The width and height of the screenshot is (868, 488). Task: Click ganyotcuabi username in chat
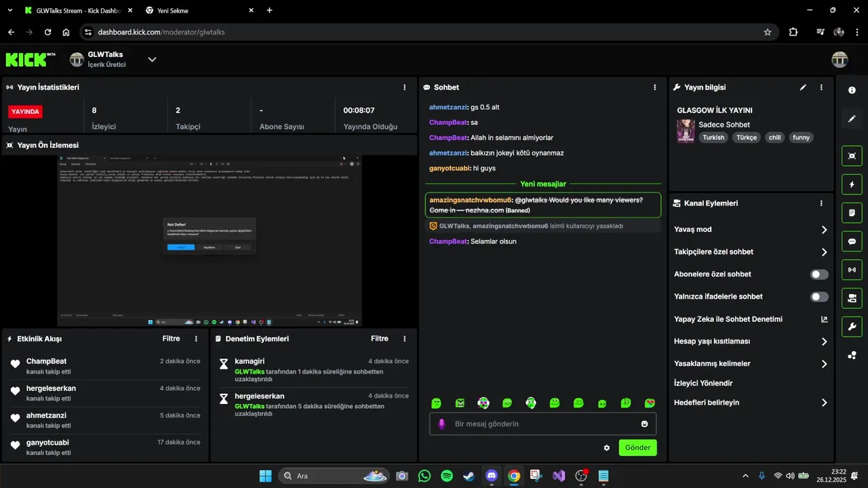(x=450, y=168)
